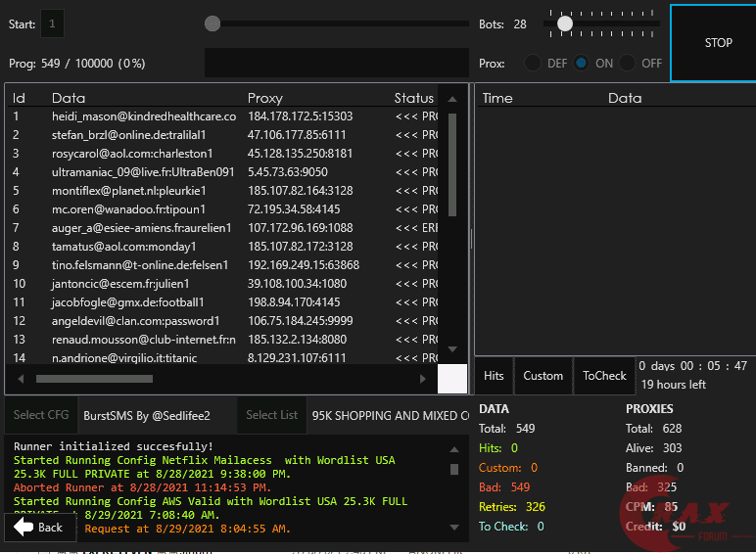Click the horizontal scrollbar thumb under the table

tap(94, 379)
